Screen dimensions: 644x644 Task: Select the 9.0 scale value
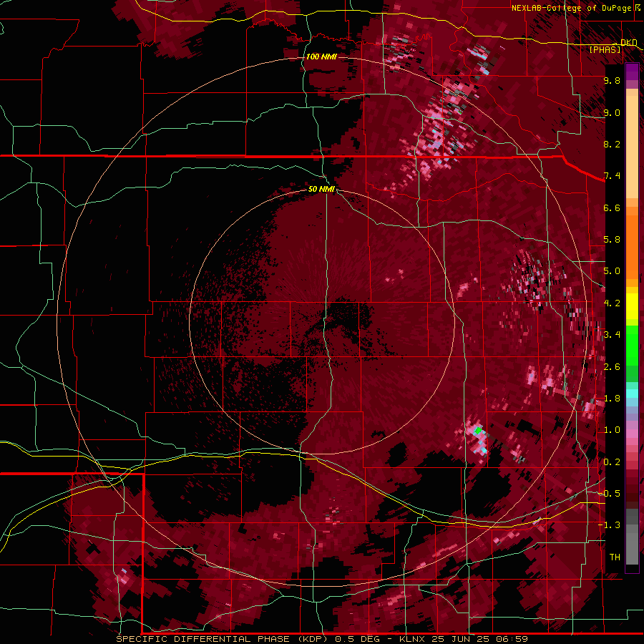point(612,112)
